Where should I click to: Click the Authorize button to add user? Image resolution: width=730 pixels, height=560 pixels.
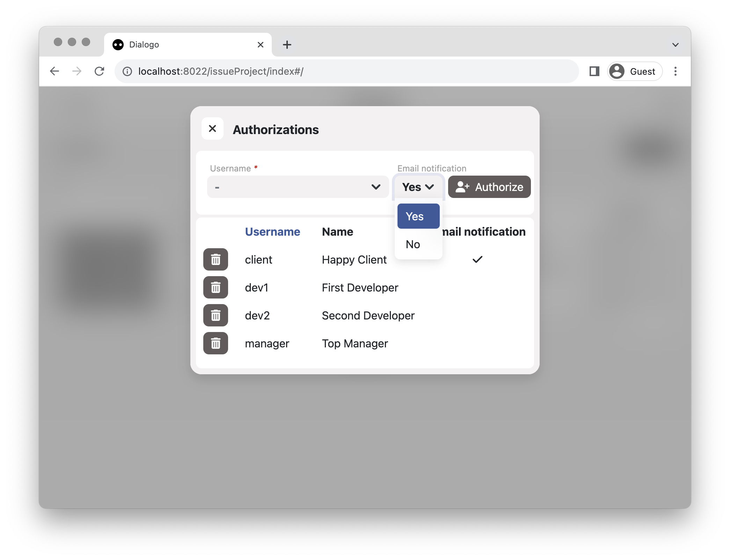489,187
